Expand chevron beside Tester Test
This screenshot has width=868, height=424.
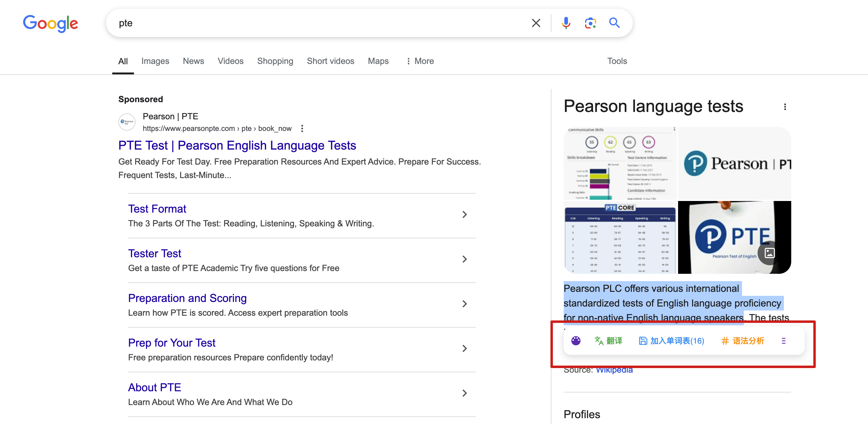click(464, 259)
